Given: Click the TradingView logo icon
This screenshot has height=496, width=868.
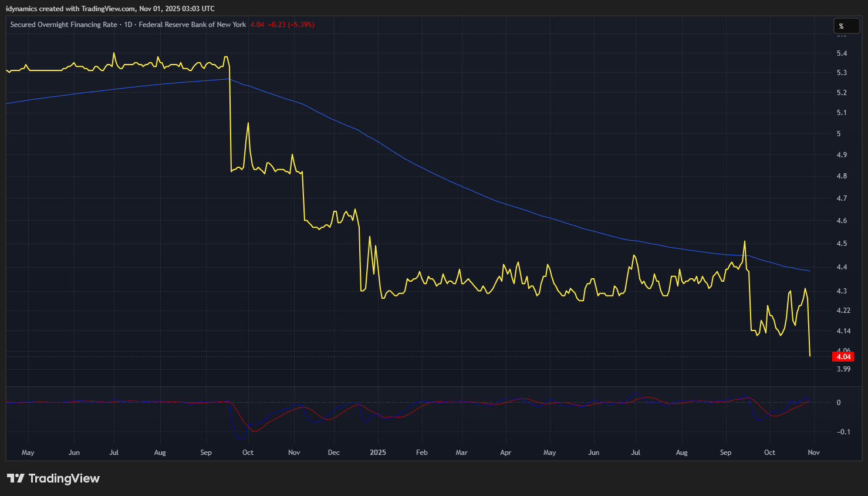Looking at the screenshot, I should tap(16, 478).
